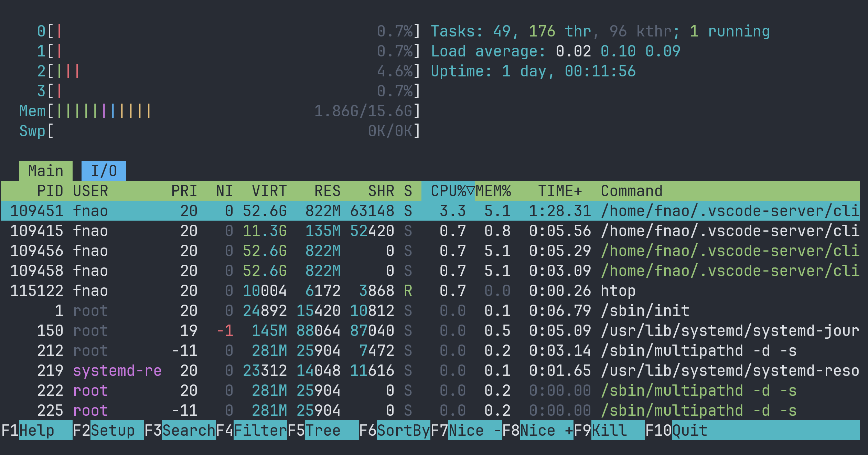Select the Main tab
The height and width of the screenshot is (455, 868).
click(x=45, y=171)
